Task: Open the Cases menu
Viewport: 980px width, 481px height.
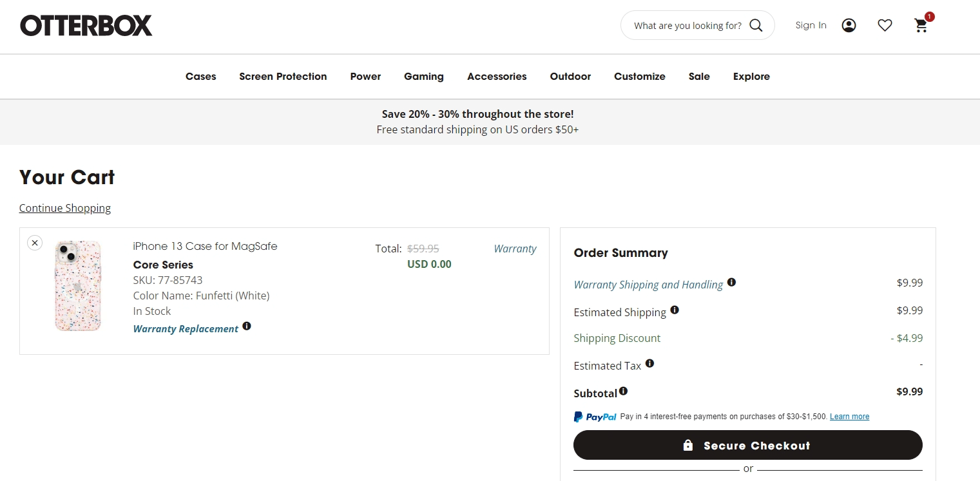Action: [200, 77]
